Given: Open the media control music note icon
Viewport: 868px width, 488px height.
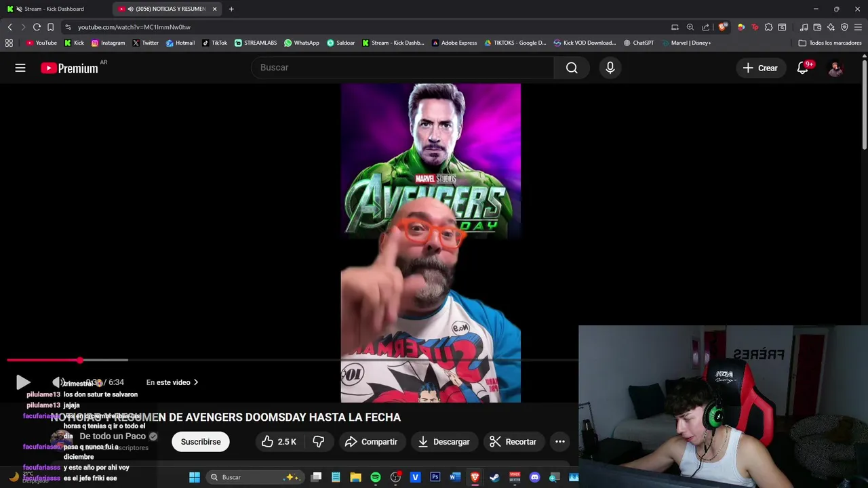Looking at the screenshot, I should click(x=804, y=27).
